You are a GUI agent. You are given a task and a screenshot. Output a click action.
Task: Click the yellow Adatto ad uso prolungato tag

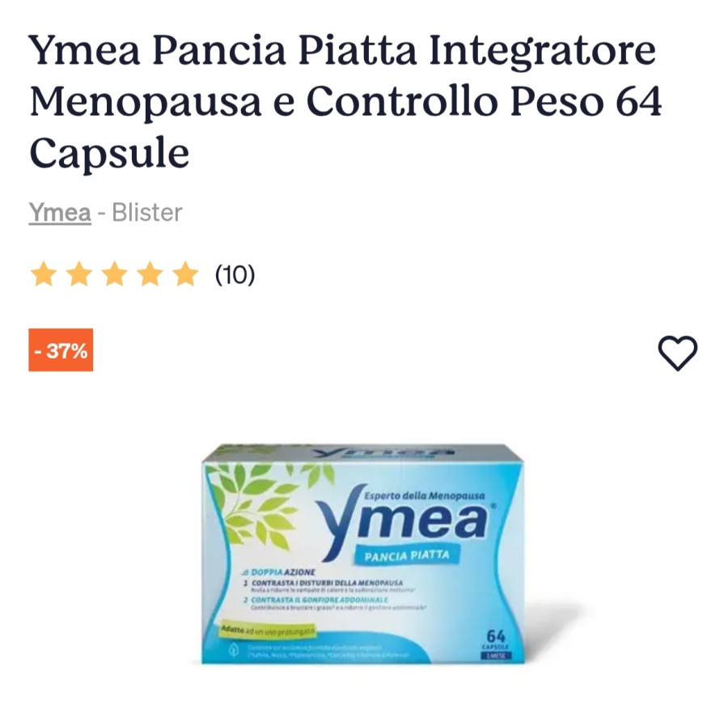pyautogui.click(x=268, y=630)
